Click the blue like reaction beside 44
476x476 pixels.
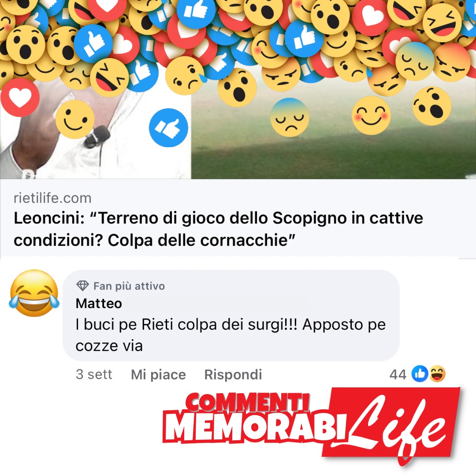click(x=420, y=374)
